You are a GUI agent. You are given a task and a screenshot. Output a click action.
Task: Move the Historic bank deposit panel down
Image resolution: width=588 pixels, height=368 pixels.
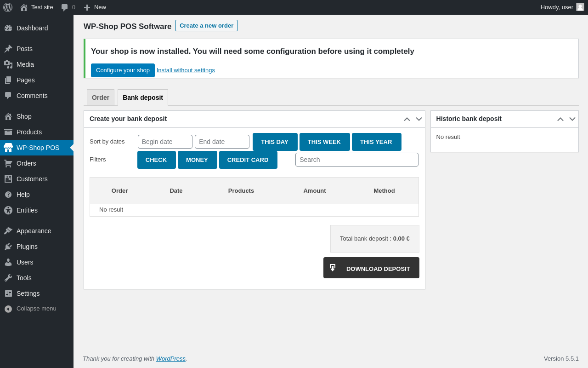(x=572, y=119)
